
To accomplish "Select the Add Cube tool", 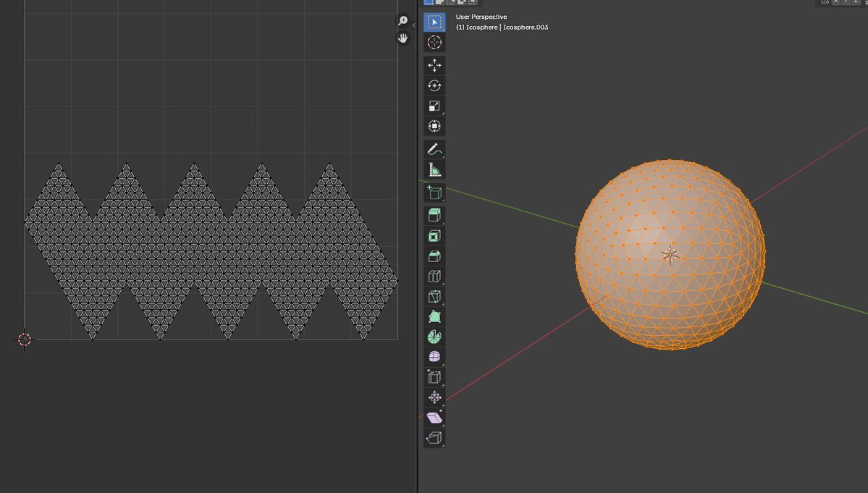I will [434, 193].
